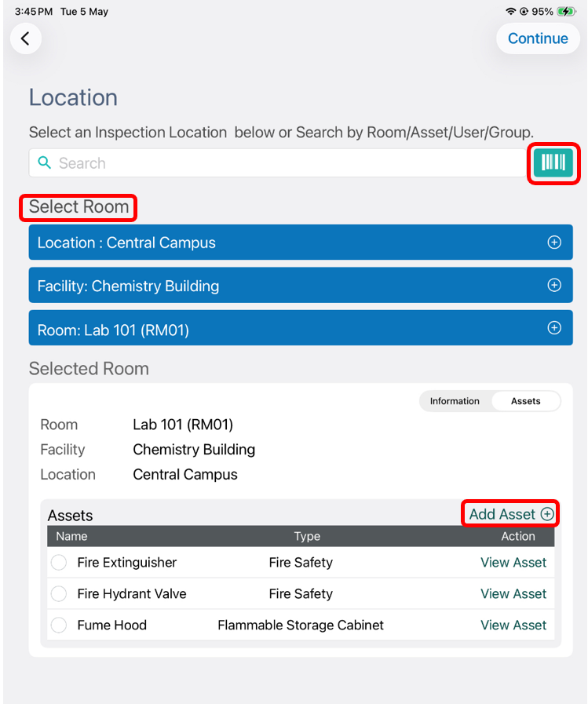The height and width of the screenshot is (704, 588).
Task: Click the Fire Extinguisher asset name
Action: tap(127, 562)
